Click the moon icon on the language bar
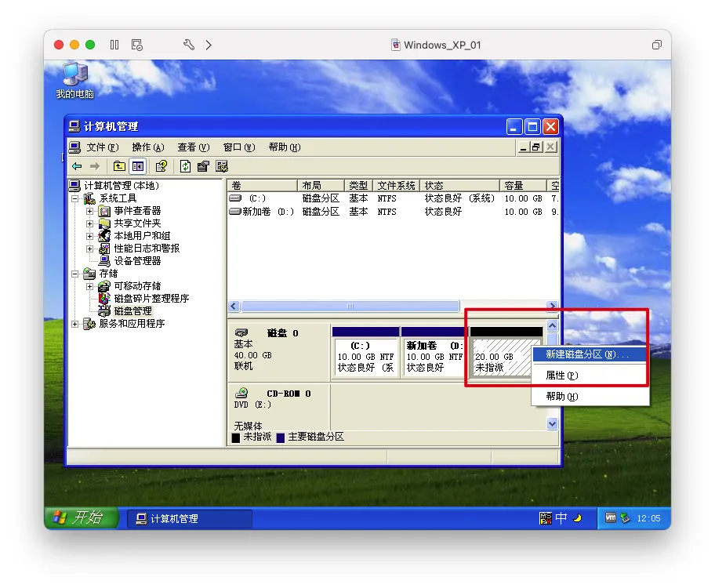The height and width of the screenshot is (588, 715). click(578, 517)
